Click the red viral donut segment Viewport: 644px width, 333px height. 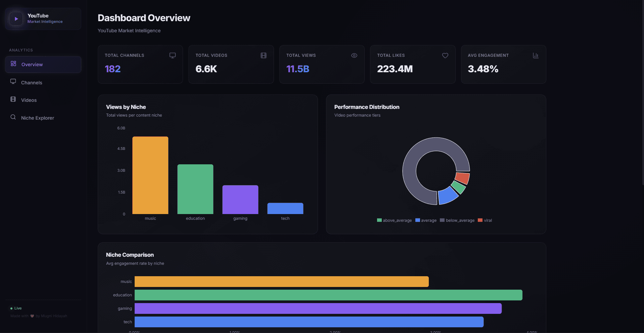pyautogui.click(x=463, y=178)
